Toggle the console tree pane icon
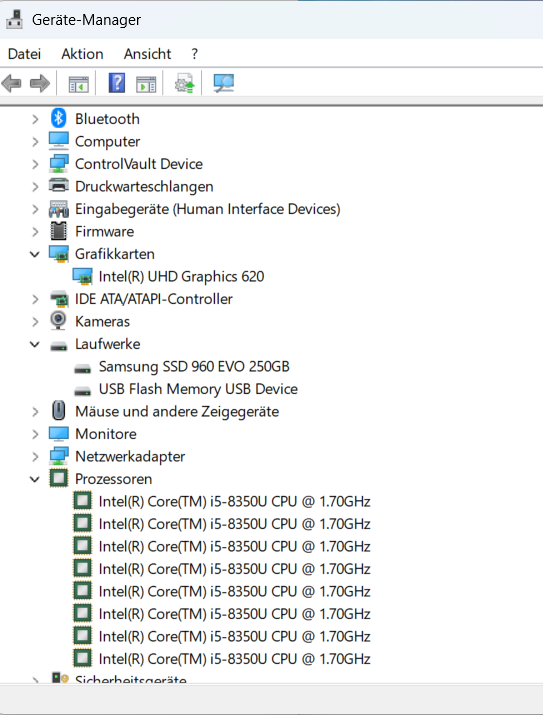The height and width of the screenshot is (715, 543). (x=78, y=84)
